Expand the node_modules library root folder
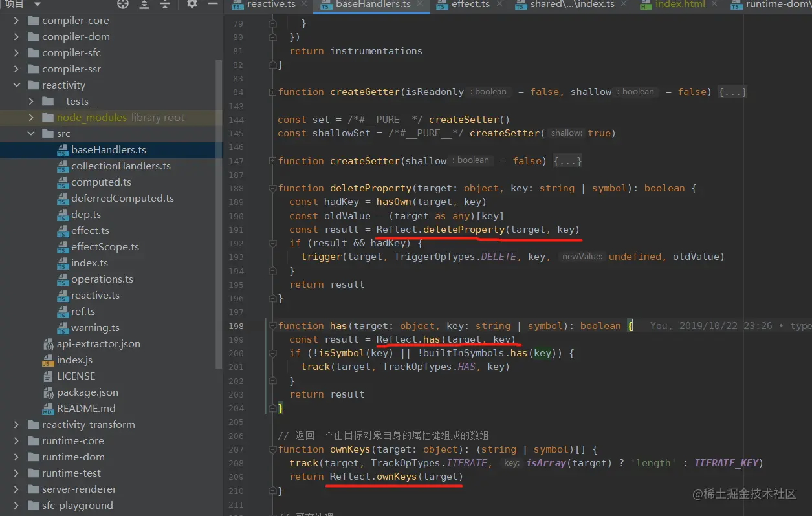Image resolution: width=812 pixels, height=516 pixels. click(31, 118)
